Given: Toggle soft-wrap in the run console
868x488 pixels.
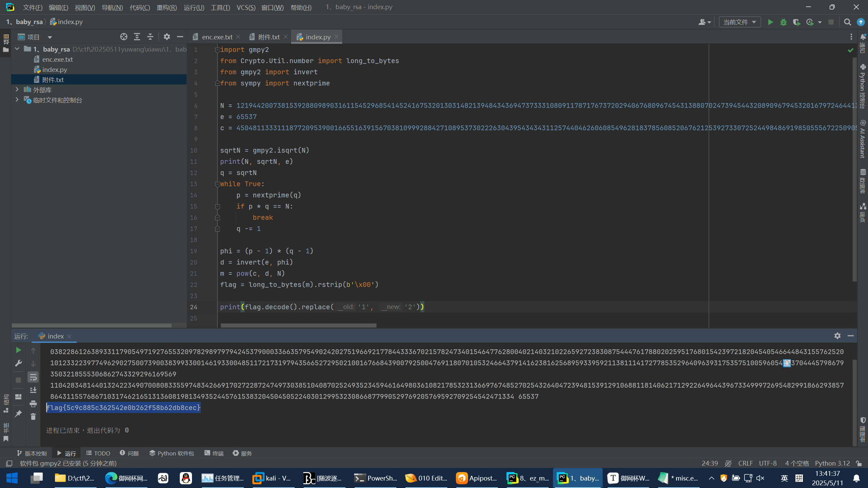Looking at the screenshot, I should tap(33, 377).
